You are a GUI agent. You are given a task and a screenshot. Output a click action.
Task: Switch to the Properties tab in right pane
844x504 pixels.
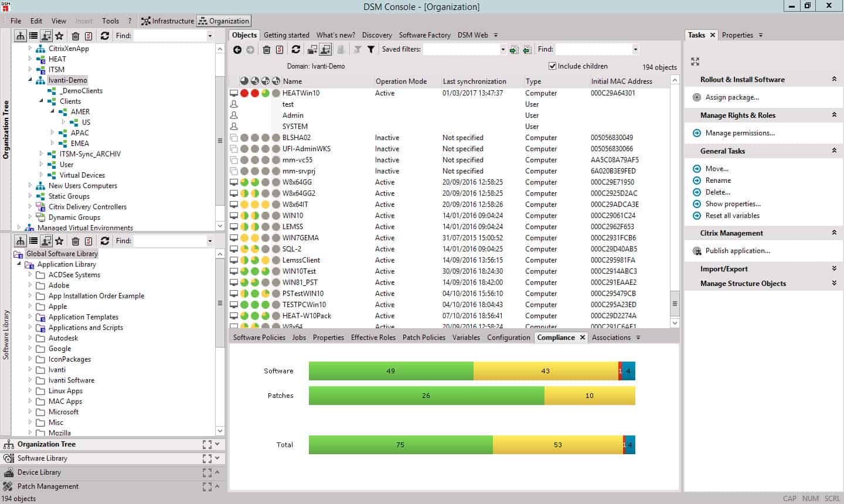[737, 35]
